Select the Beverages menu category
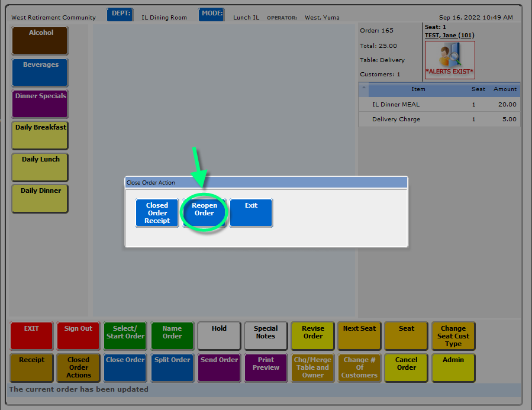This screenshot has width=532, height=410. point(40,72)
